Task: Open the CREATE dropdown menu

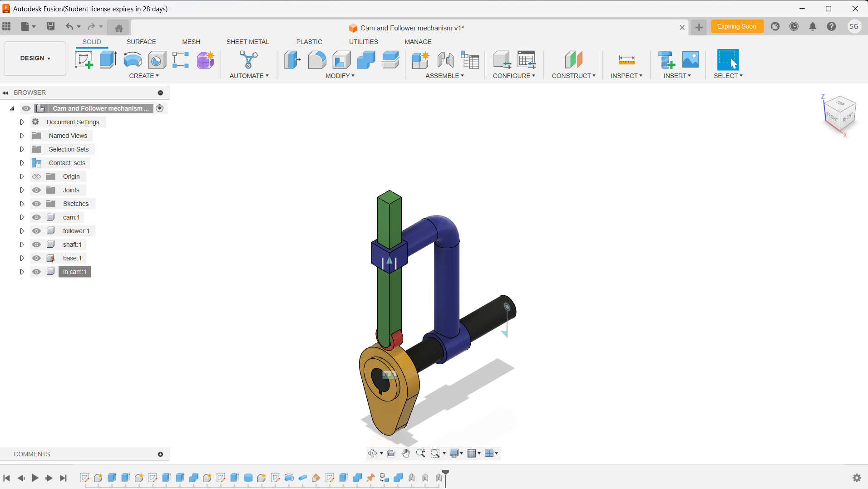Action: (x=144, y=76)
